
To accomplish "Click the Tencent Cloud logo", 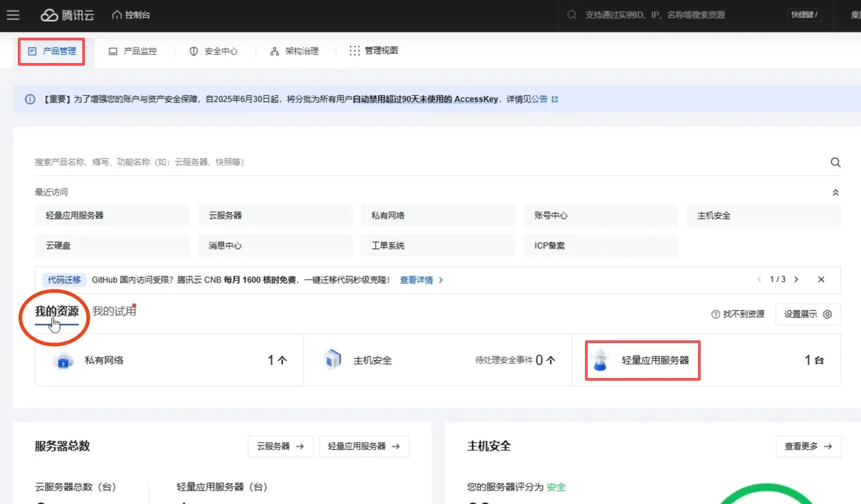I will click(x=67, y=15).
